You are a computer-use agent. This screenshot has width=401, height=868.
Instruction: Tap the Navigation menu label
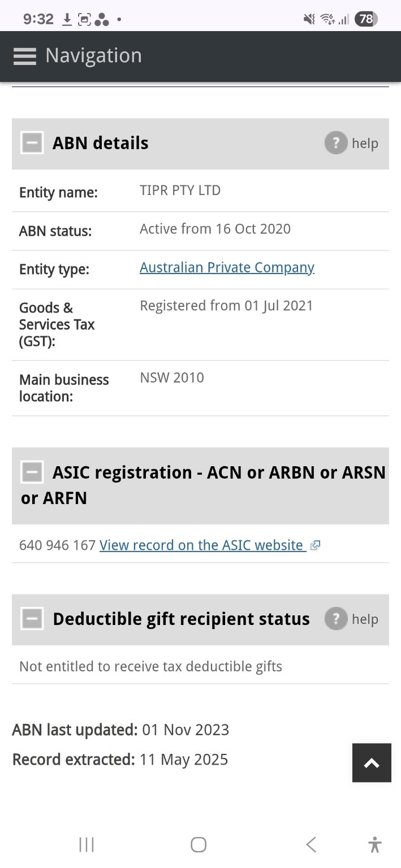(x=93, y=55)
